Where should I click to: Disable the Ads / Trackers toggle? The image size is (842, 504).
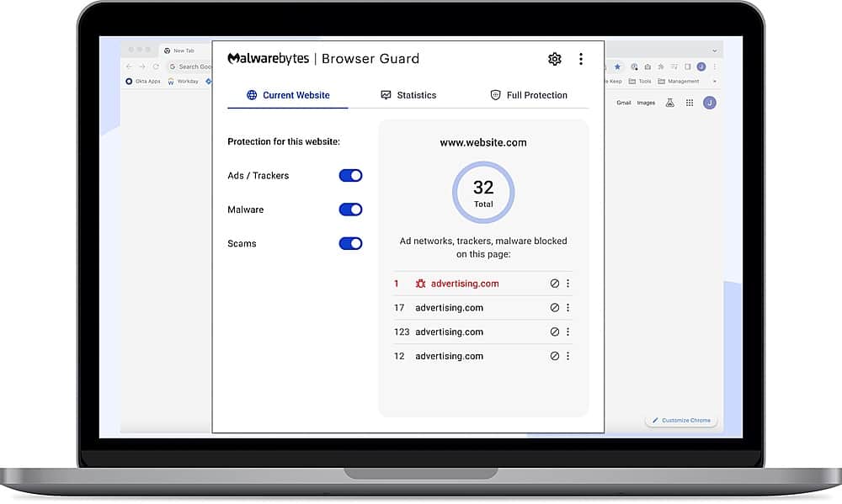tap(350, 175)
